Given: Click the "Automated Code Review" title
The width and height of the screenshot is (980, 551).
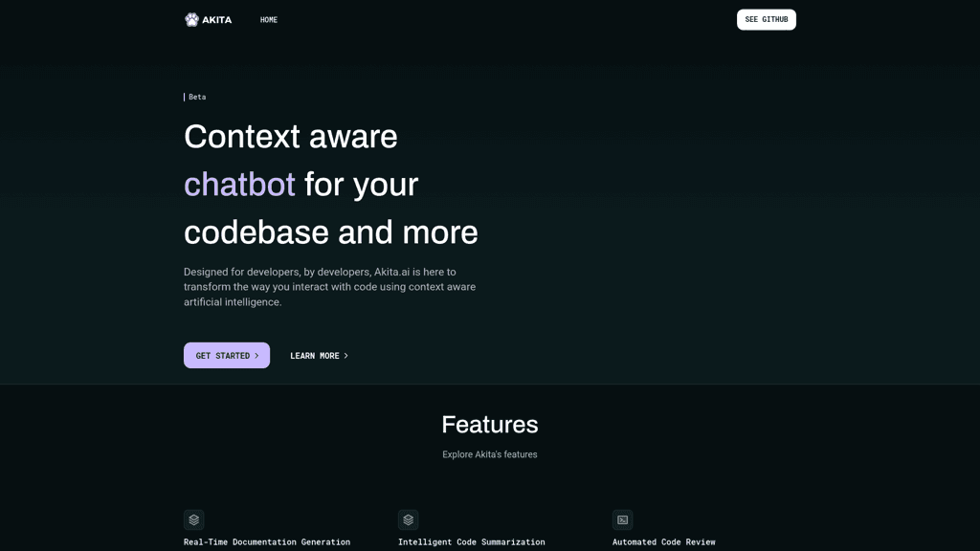Looking at the screenshot, I should (x=664, y=542).
